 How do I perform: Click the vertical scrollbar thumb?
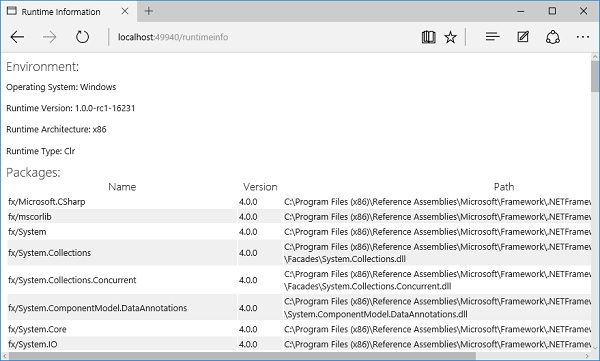(x=595, y=76)
